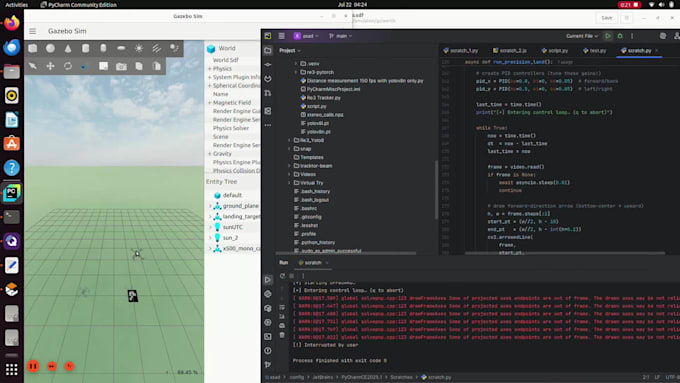
Task: Step the Gazebo simulation forward
Action: click(52, 366)
